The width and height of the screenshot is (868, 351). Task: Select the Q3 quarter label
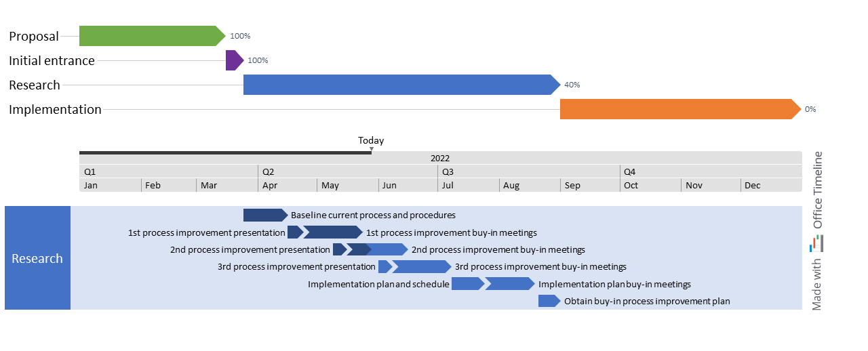[448, 172]
